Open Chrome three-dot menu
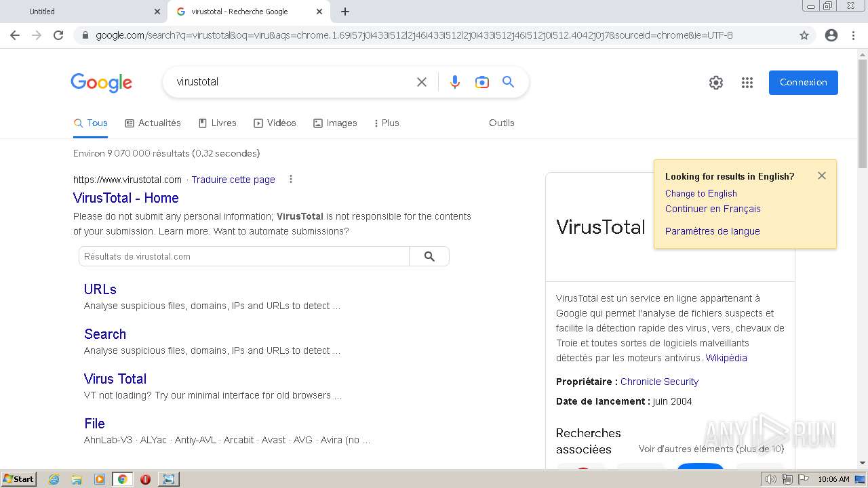The width and height of the screenshot is (868, 488). 853,35
